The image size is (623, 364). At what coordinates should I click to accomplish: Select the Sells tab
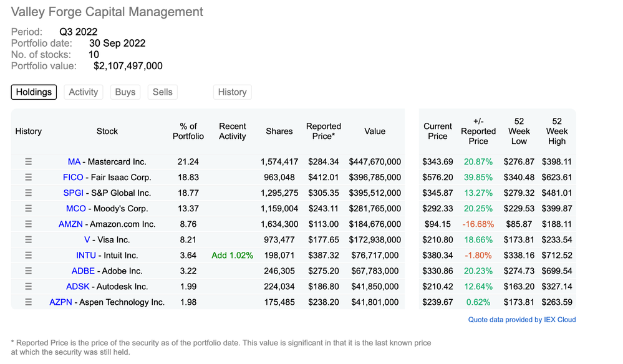tap(162, 92)
